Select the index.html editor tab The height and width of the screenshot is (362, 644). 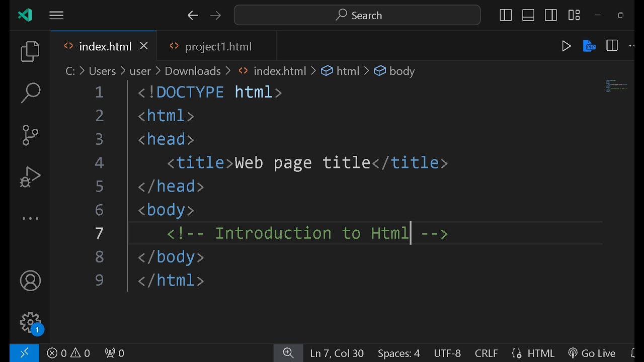(105, 46)
